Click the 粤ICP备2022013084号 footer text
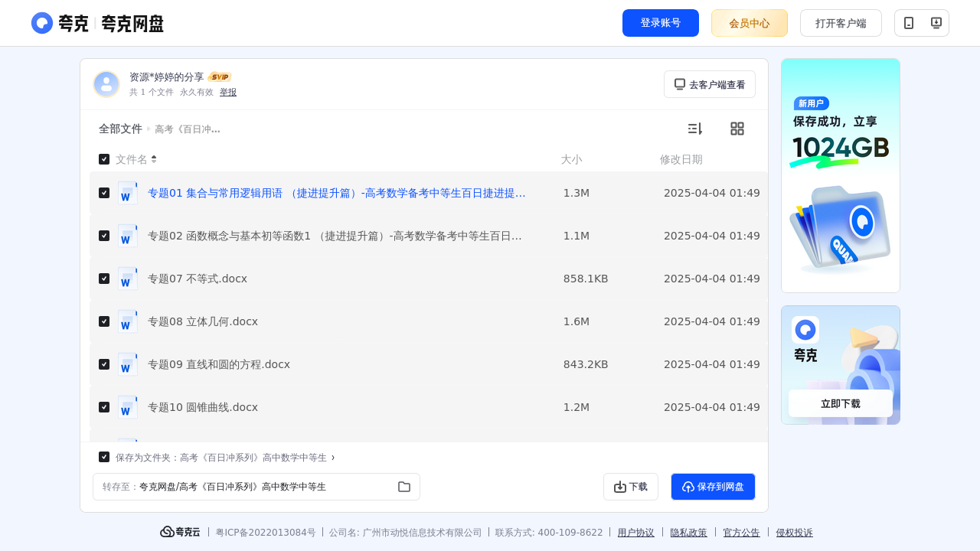The height and width of the screenshot is (551, 980). (266, 533)
